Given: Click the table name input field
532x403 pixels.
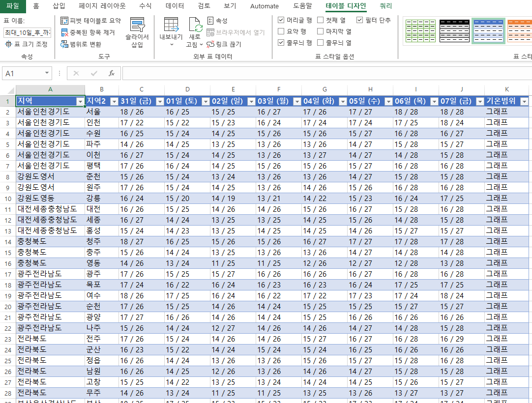Looking at the screenshot, I should click(x=27, y=32).
